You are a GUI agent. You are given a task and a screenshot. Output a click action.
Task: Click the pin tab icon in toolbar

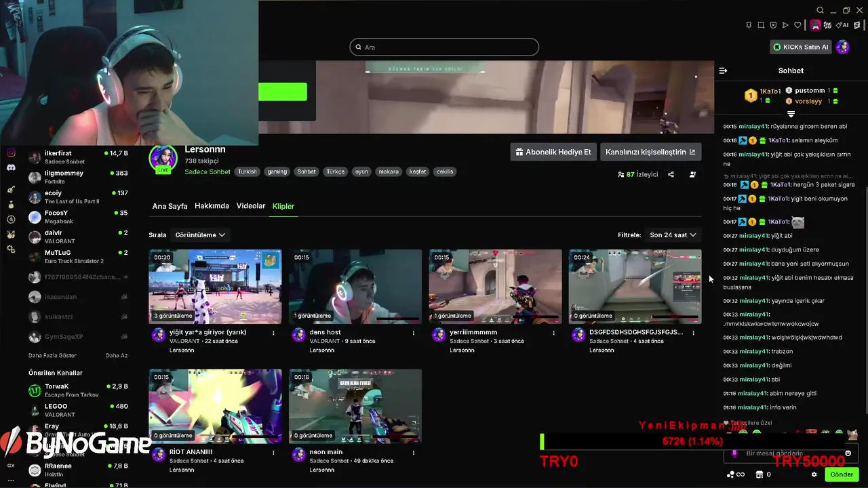[749, 25]
